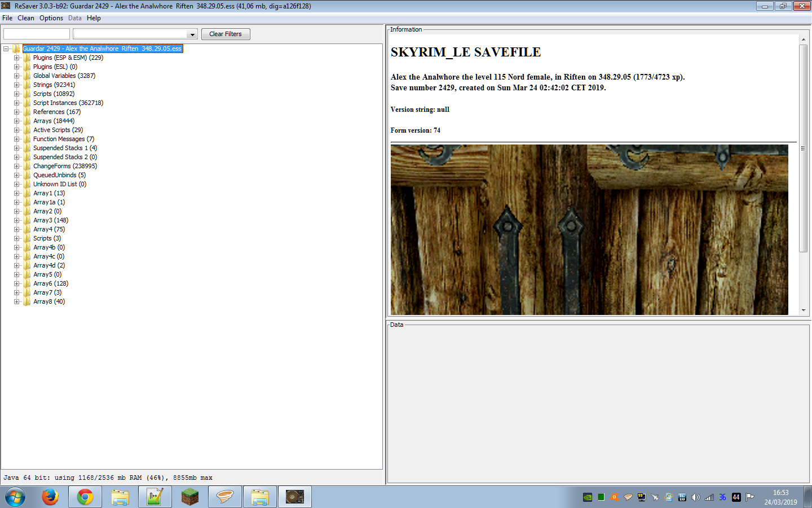
Task: Click the Function Messages folder icon
Action: pyautogui.click(x=27, y=139)
